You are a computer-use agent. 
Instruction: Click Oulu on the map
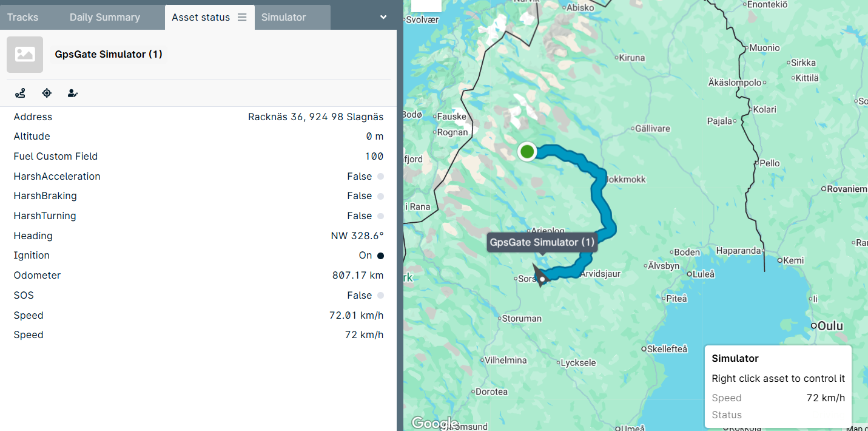(830, 326)
